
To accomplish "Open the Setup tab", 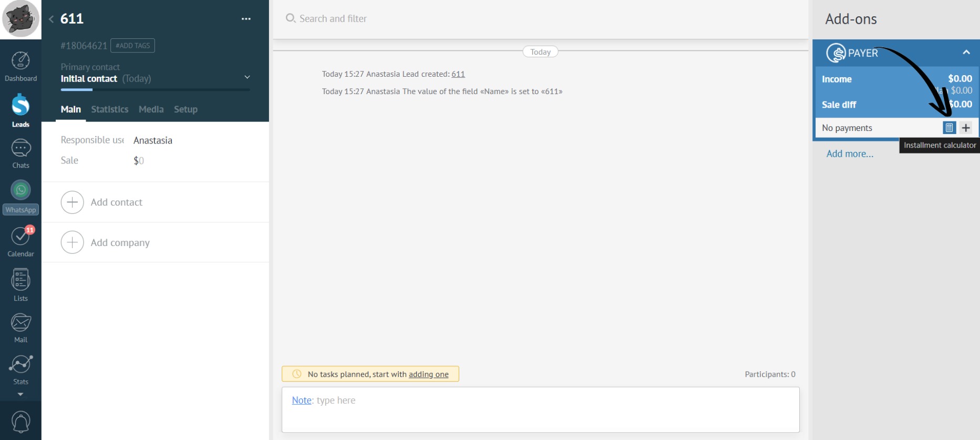I will point(185,109).
